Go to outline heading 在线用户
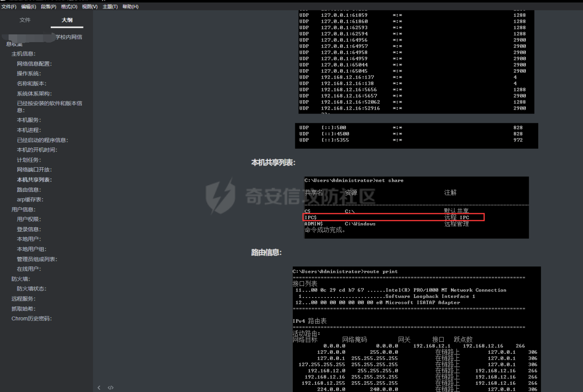 point(29,269)
